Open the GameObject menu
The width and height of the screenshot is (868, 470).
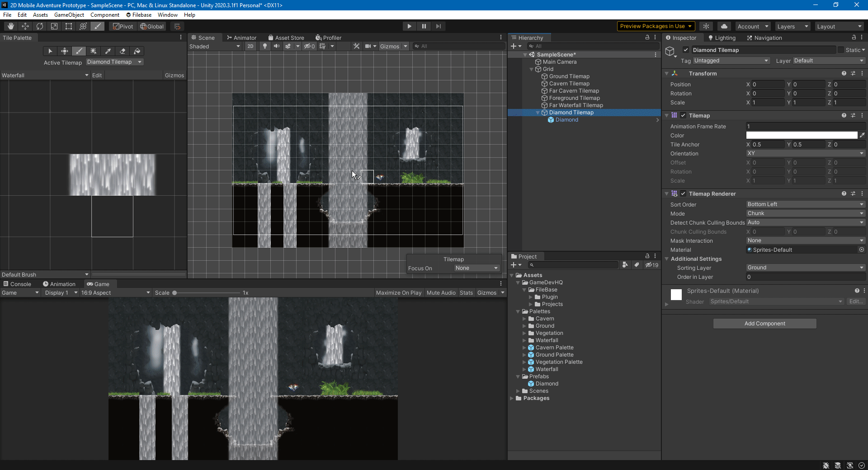[69, 15]
